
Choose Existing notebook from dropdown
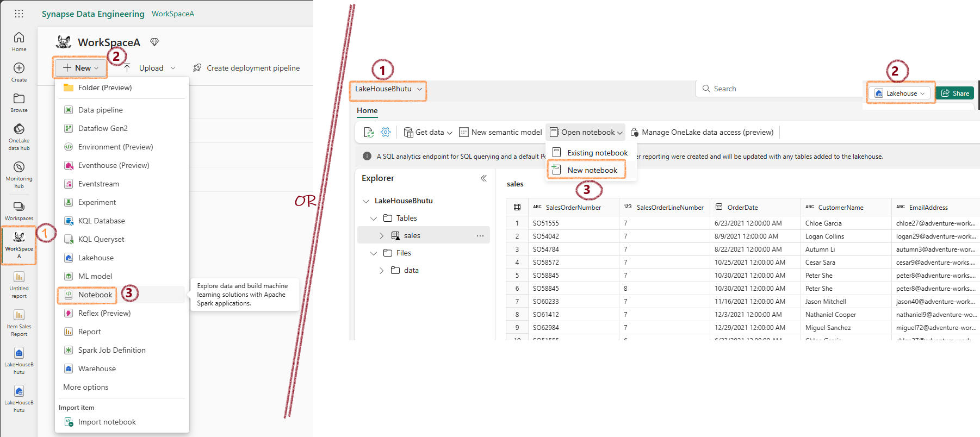591,153
